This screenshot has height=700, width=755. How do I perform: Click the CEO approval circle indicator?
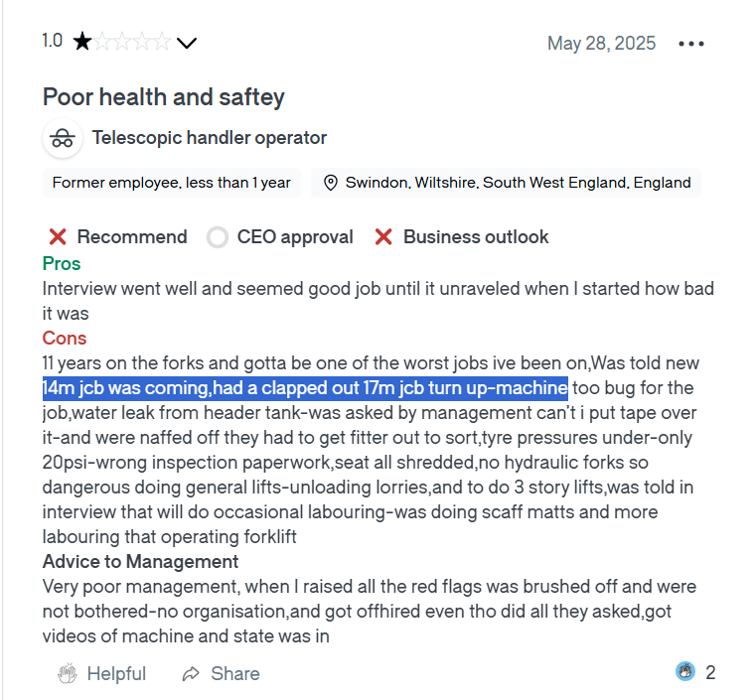coord(218,237)
